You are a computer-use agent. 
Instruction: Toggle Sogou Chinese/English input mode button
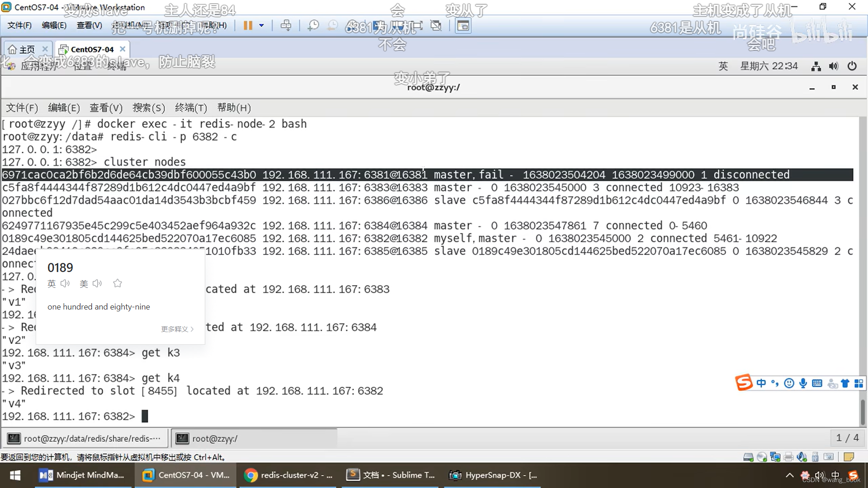pyautogui.click(x=761, y=384)
